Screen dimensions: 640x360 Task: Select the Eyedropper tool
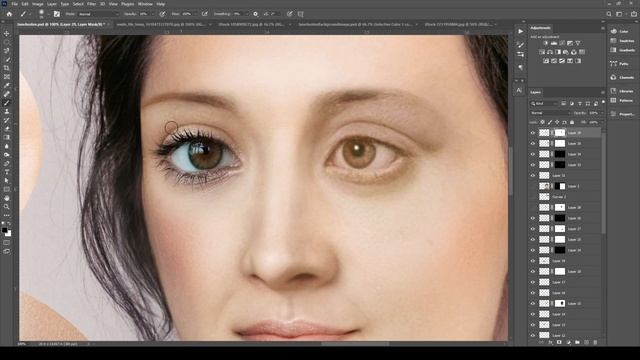pyautogui.click(x=7, y=85)
